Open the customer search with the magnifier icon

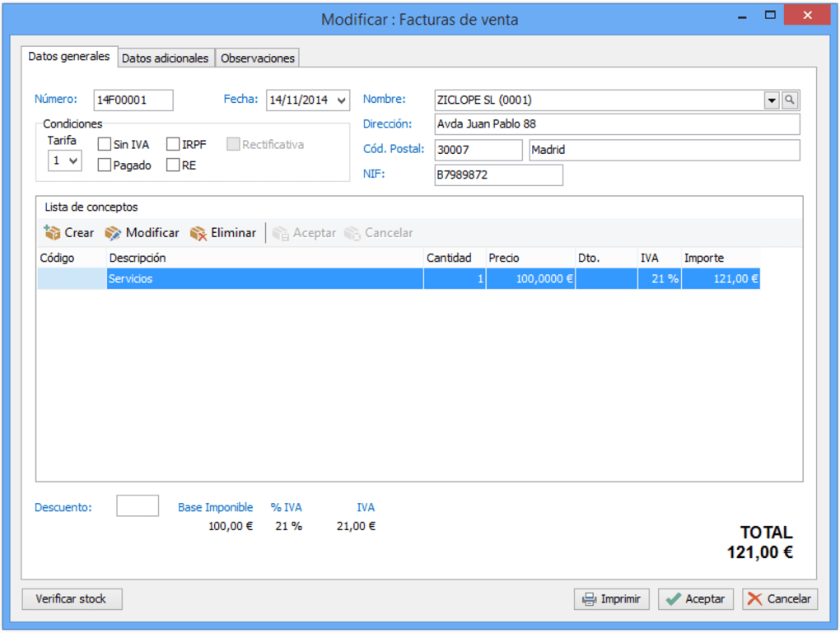pyautogui.click(x=788, y=100)
